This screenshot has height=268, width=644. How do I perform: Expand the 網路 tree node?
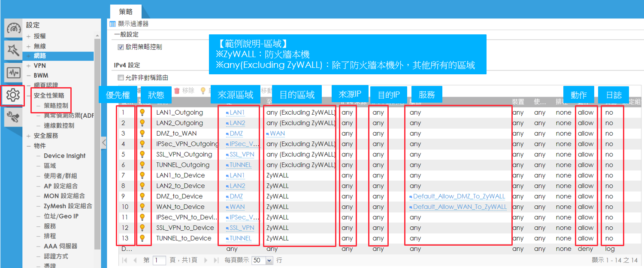tap(29, 56)
